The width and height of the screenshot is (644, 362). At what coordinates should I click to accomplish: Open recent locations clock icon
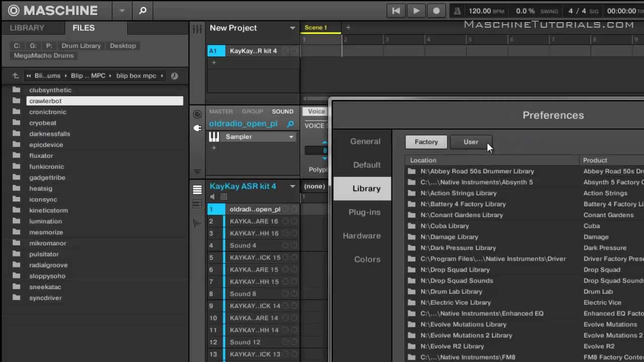pos(175,76)
